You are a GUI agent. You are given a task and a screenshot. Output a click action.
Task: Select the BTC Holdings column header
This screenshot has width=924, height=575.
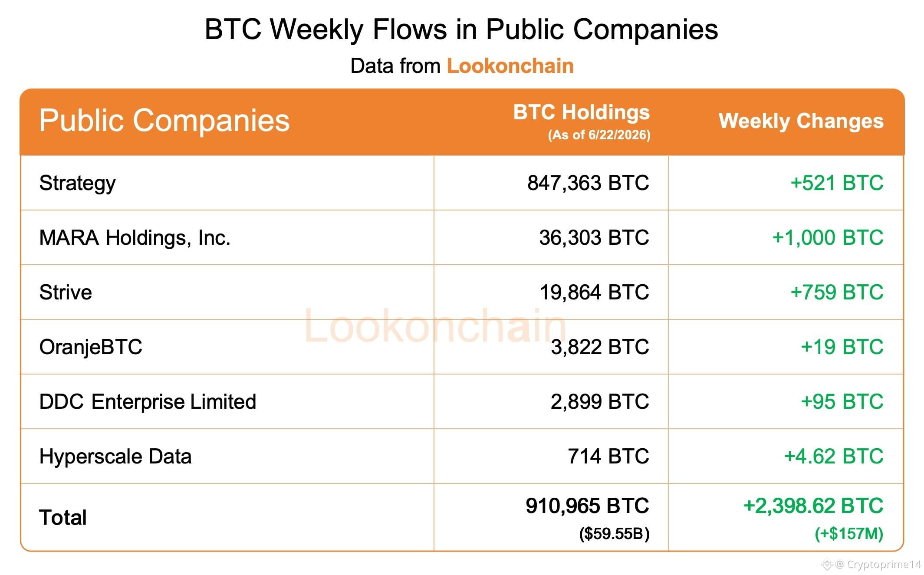pos(582,112)
